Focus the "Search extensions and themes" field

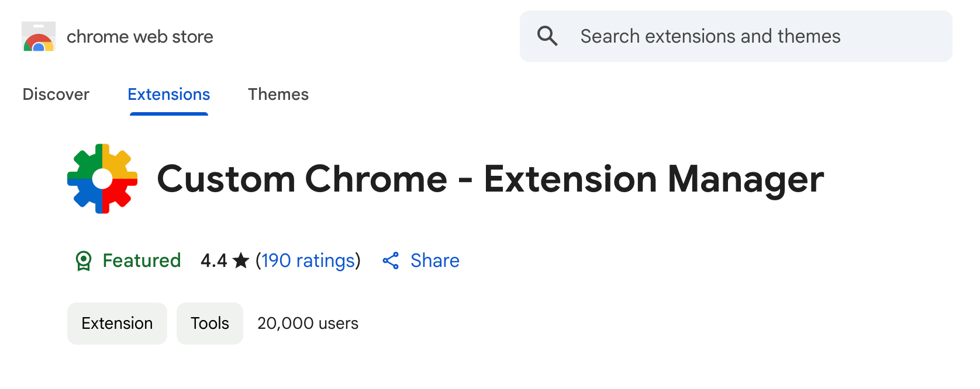[x=736, y=36]
